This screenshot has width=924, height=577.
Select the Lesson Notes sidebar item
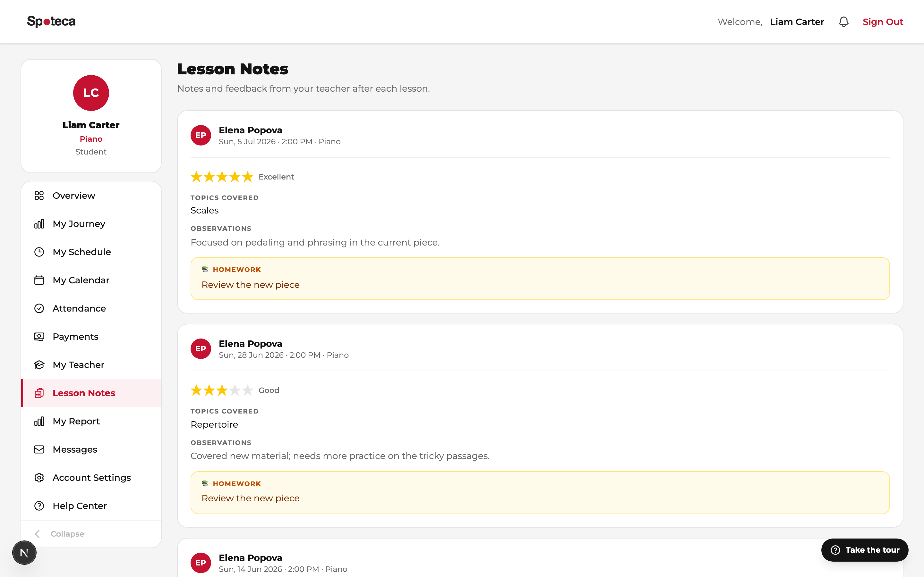(91, 393)
